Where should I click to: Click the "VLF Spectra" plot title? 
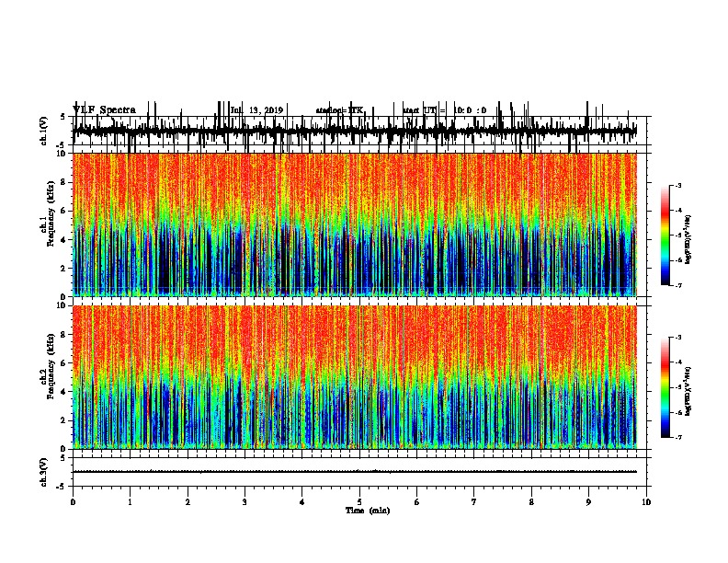105,110
